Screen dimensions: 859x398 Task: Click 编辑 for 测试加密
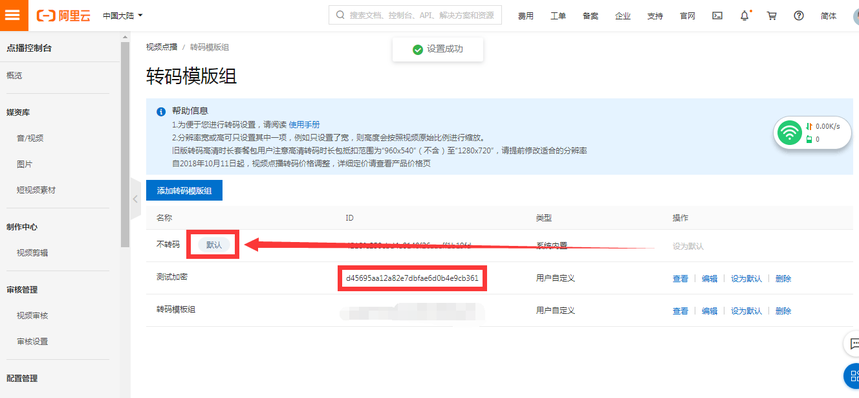pyautogui.click(x=709, y=279)
